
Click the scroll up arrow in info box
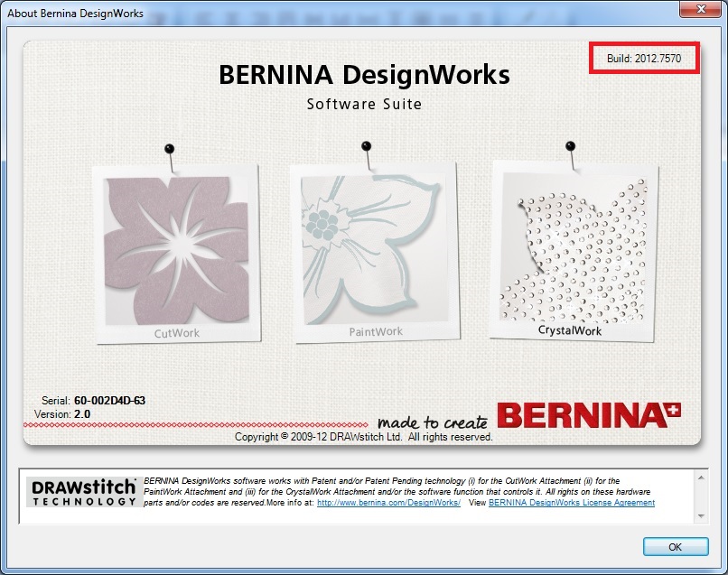[x=701, y=478]
